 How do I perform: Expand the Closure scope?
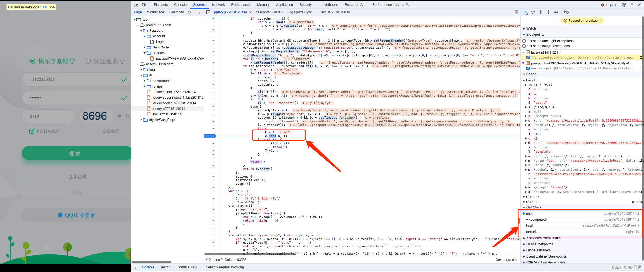[x=524, y=197]
